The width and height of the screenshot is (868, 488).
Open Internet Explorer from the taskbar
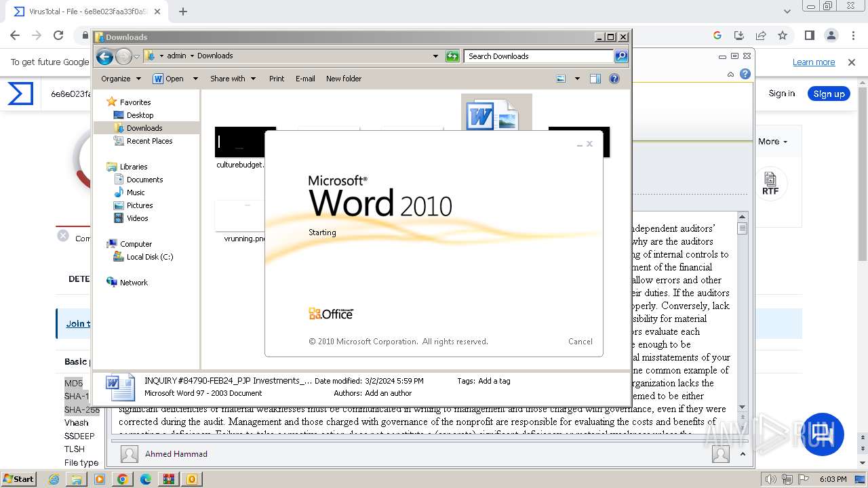[x=54, y=479]
